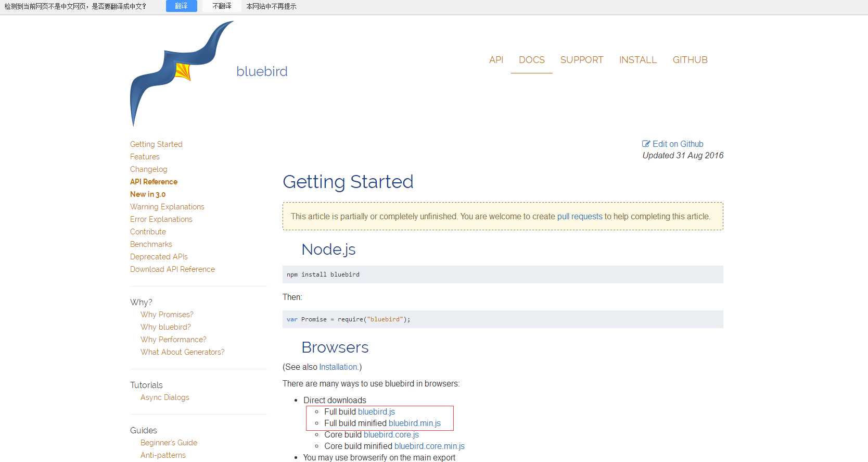Open Download API Reference sidebar link
868x462 pixels.
pyautogui.click(x=172, y=269)
